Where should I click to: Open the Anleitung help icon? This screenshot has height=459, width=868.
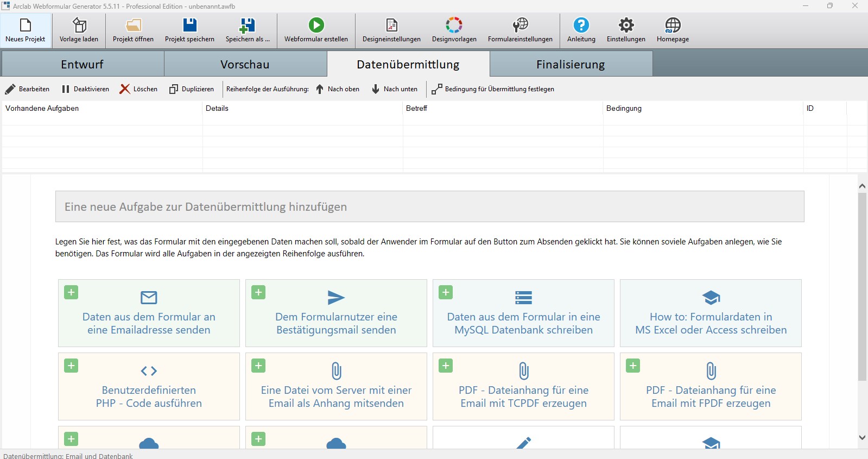(x=581, y=26)
